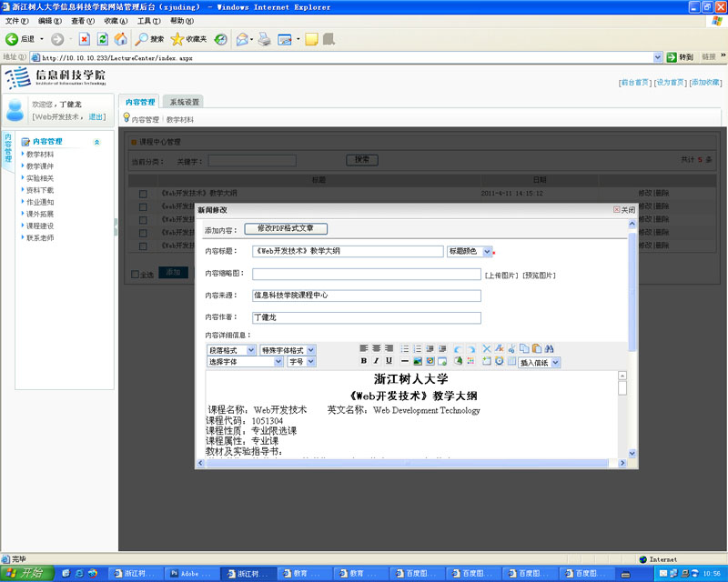728x582 pixels.
Task: Check the second row's checkbox in list
Action: (x=143, y=207)
